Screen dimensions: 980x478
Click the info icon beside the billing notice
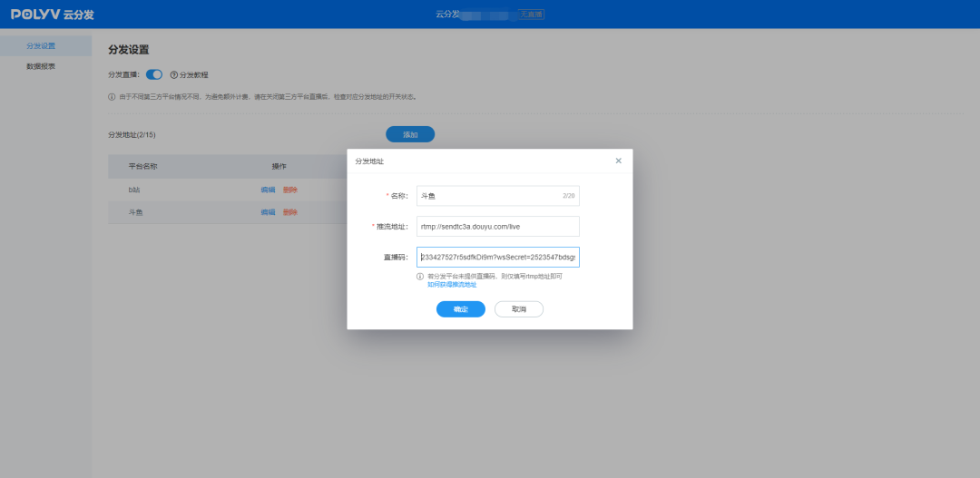(x=112, y=96)
